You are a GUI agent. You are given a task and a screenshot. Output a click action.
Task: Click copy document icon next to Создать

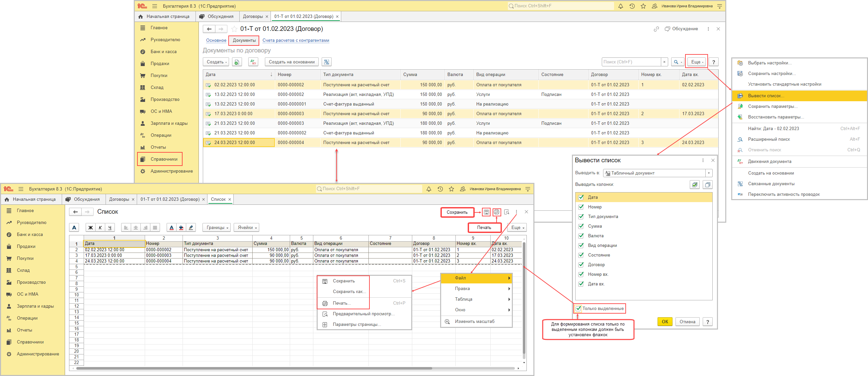tap(237, 62)
